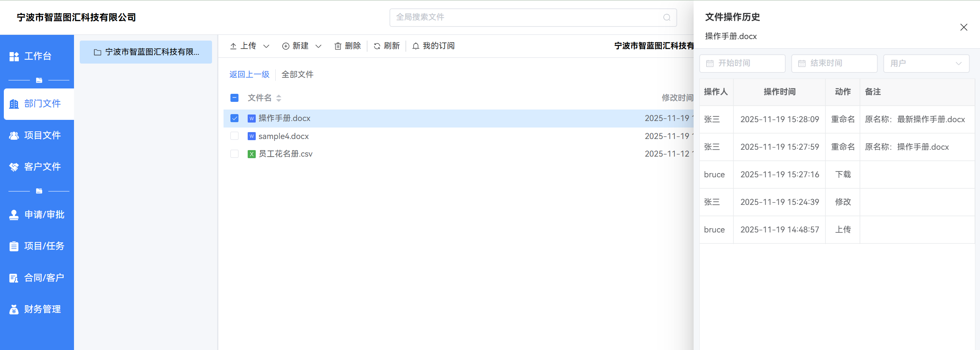The image size is (980, 350).
Task: Click the refresh icon in toolbar
Action: pyautogui.click(x=377, y=46)
